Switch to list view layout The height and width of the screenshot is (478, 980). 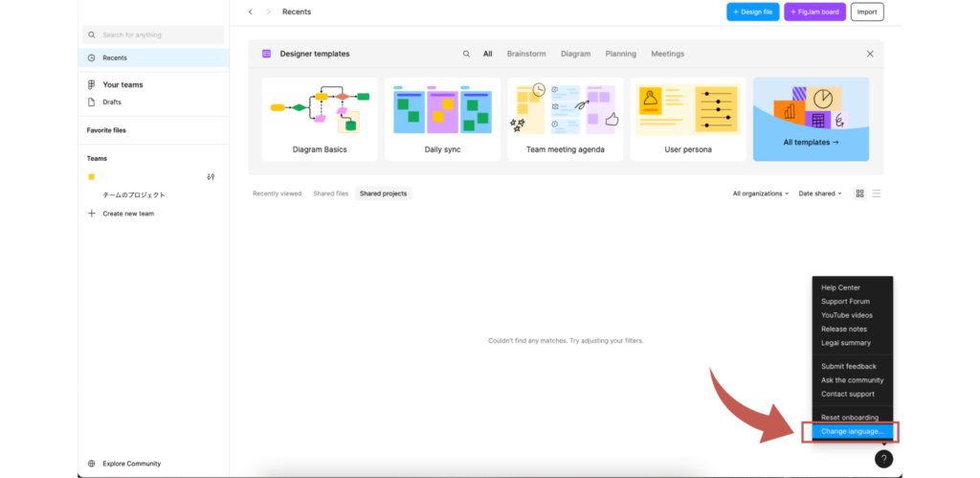coord(877,193)
